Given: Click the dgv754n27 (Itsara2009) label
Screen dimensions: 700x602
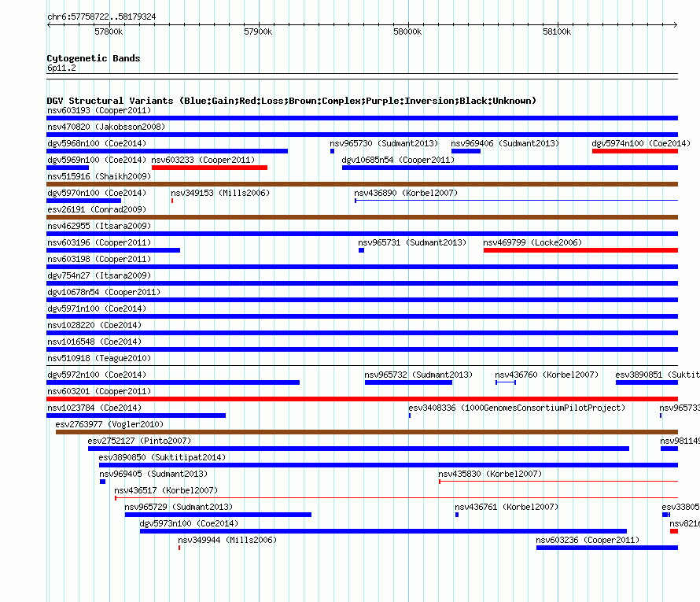Looking at the screenshot, I should coord(99,275).
